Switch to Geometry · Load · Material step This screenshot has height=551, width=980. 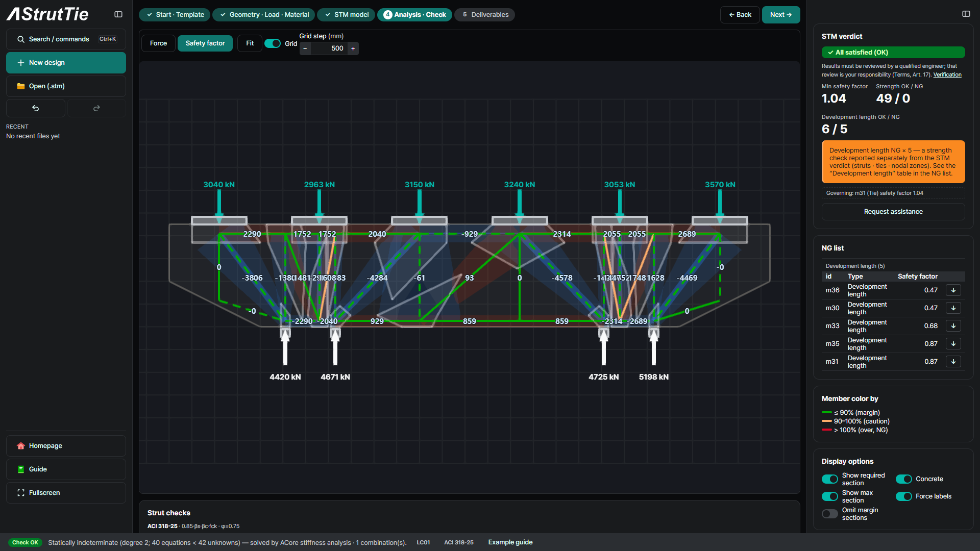click(264, 15)
